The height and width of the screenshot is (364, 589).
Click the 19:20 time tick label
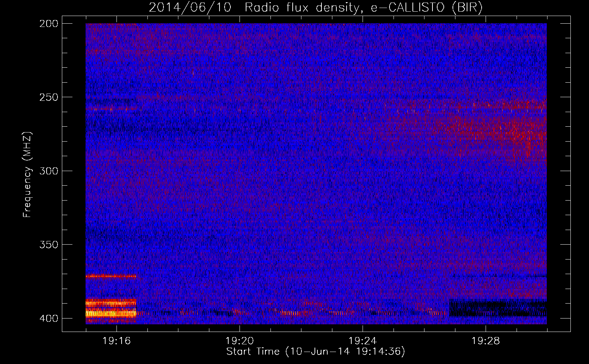[240, 341]
